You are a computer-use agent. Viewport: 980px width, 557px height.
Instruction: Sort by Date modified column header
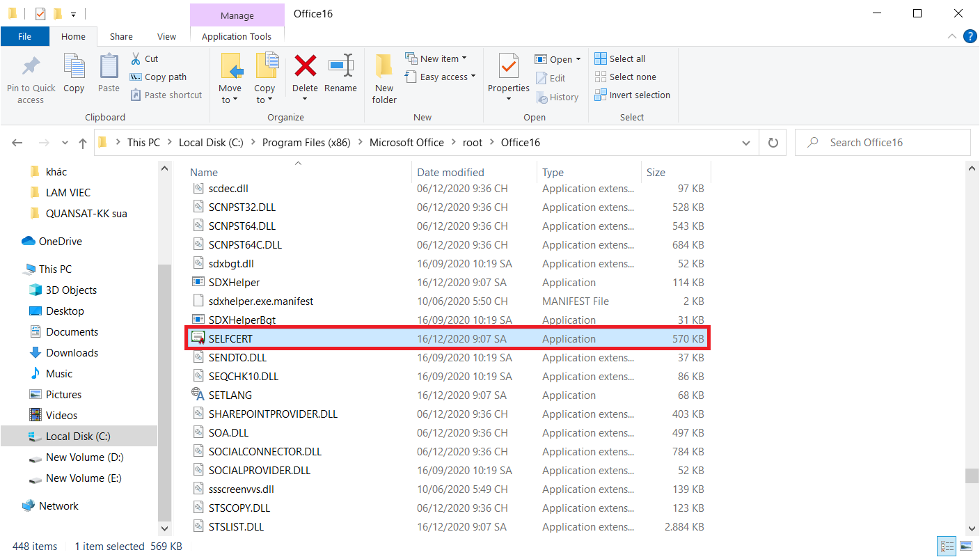tap(450, 172)
